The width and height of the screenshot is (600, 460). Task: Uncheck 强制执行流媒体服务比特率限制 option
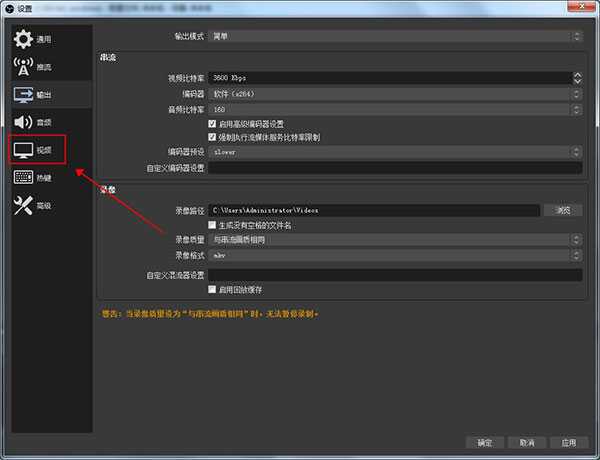(212, 137)
